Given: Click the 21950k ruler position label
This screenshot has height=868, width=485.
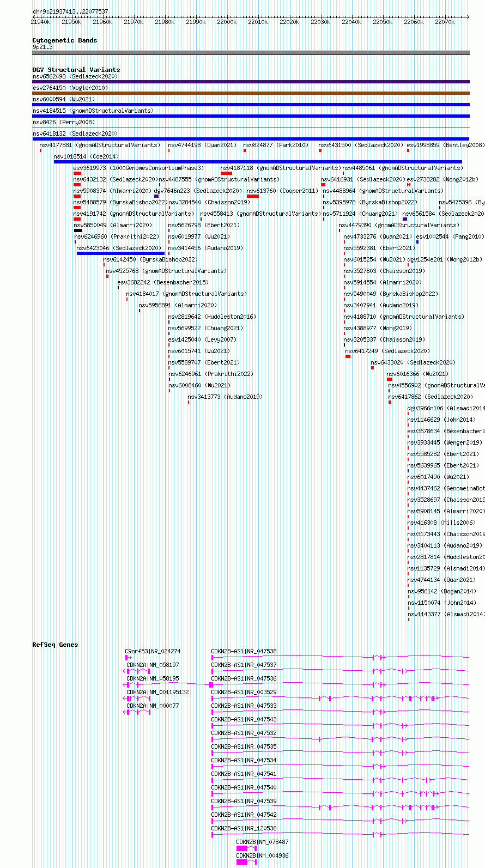Looking at the screenshot, I should click(71, 22).
